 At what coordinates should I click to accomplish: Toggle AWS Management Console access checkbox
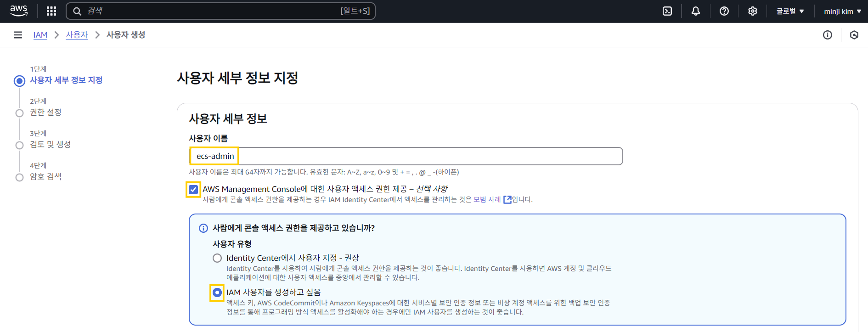[193, 189]
